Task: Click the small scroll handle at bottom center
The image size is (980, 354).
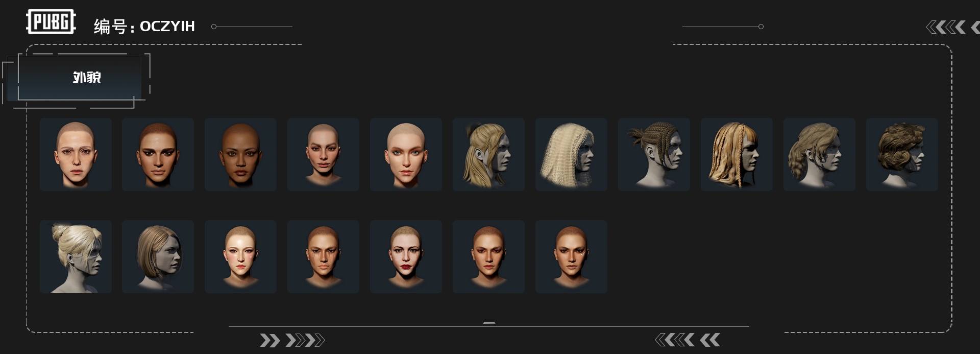Action: (x=489, y=323)
